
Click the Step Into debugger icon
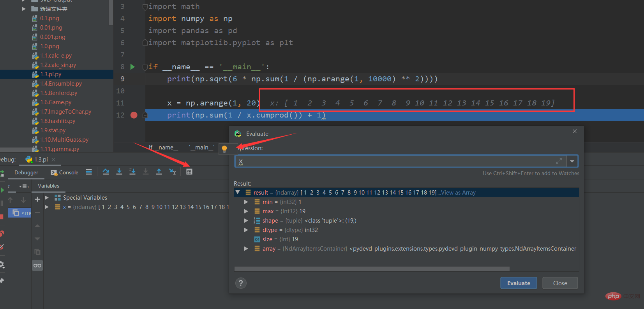(x=119, y=172)
